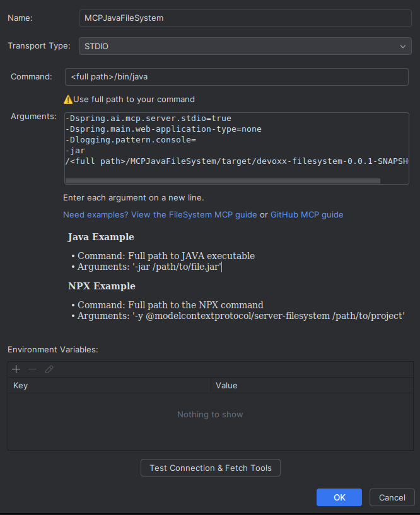The width and height of the screenshot is (420, 515).
Task: View the FileSystem MCP guide
Action: point(198,214)
